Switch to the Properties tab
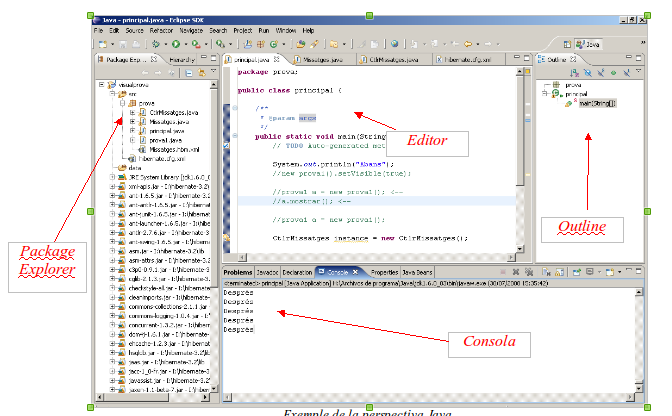 point(384,272)
